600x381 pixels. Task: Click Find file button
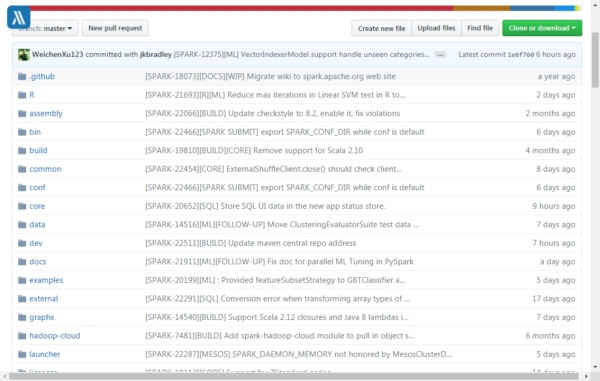[x=480, y=28]
